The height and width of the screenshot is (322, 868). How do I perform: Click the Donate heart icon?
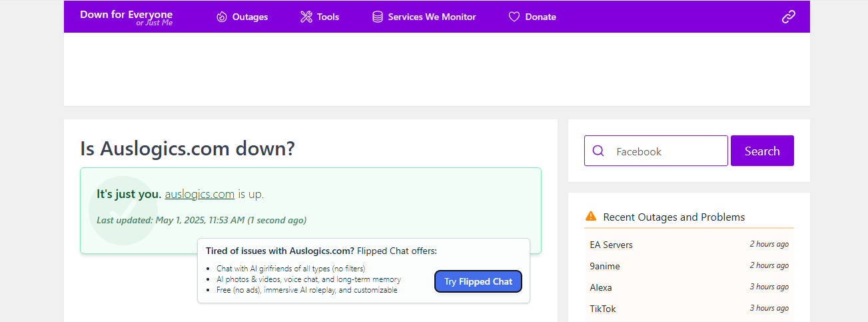point(514,17)
